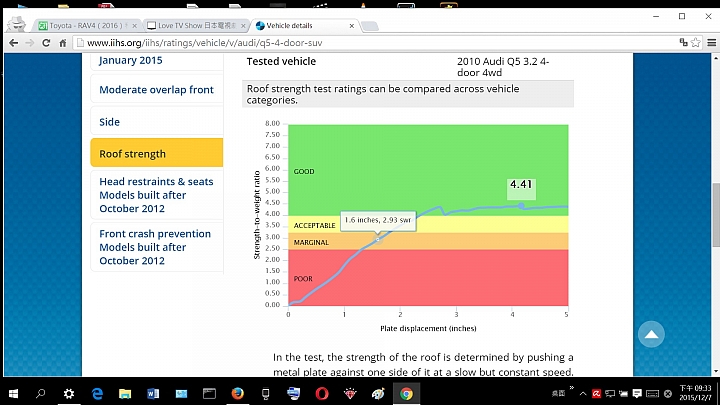Click the GOOD green zone label
This screenshot has width=720, height=405.
[304, 171]
